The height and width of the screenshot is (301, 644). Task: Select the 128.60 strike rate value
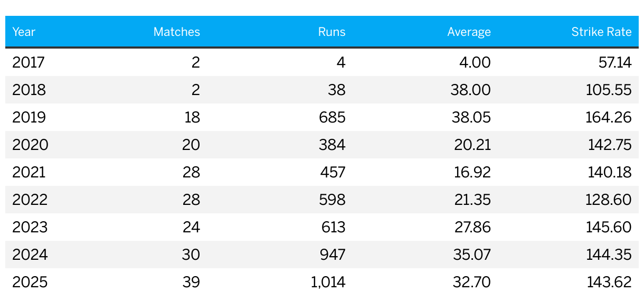tap(609, 200)
